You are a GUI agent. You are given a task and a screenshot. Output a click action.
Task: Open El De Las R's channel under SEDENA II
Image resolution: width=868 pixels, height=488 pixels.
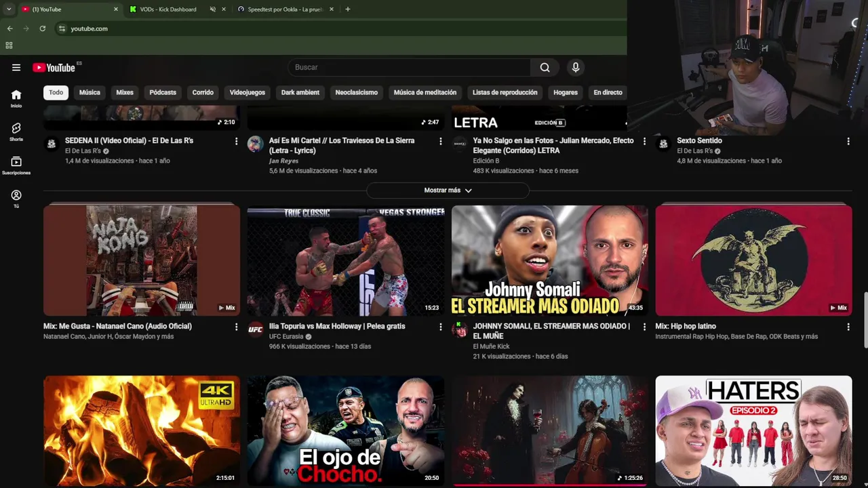click(x=83, y=151)
